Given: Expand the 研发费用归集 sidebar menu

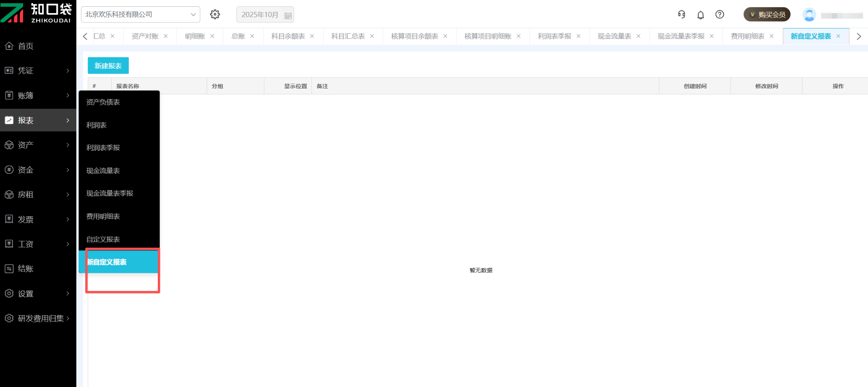Looking at the screenshot, I should click(38, 318).
